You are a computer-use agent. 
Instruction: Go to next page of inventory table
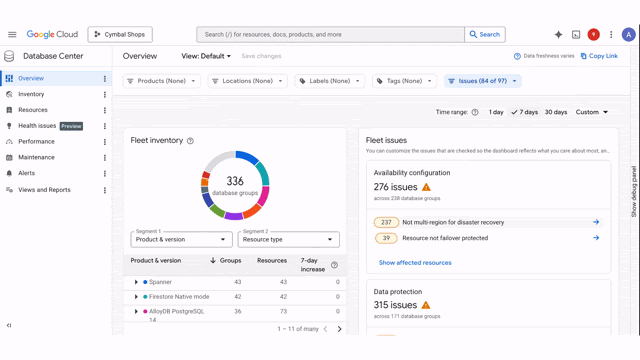tap(339, 329)
